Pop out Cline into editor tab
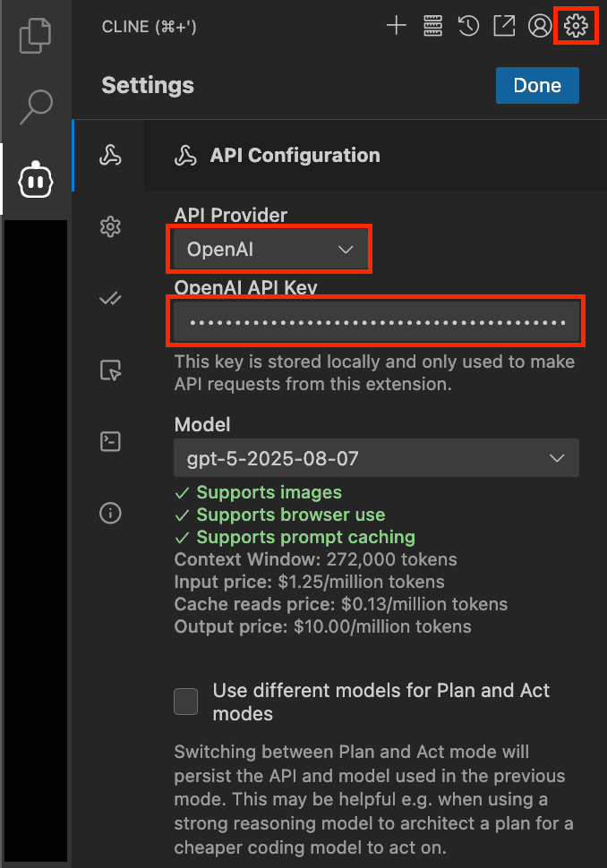 click(x=504, y=25)
